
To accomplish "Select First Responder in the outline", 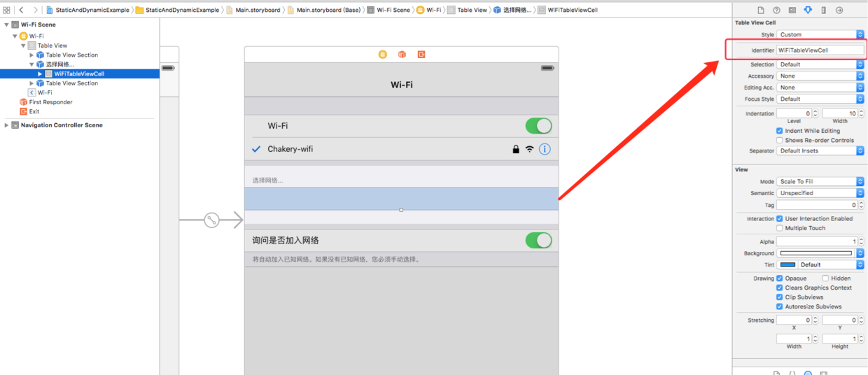I will [x=50, y=102].
